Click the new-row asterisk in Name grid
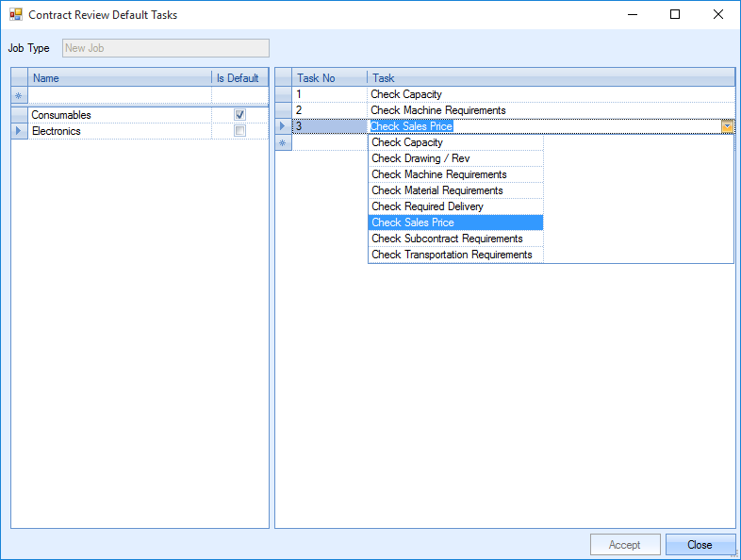The image size is (741, 560). (19, 95)
